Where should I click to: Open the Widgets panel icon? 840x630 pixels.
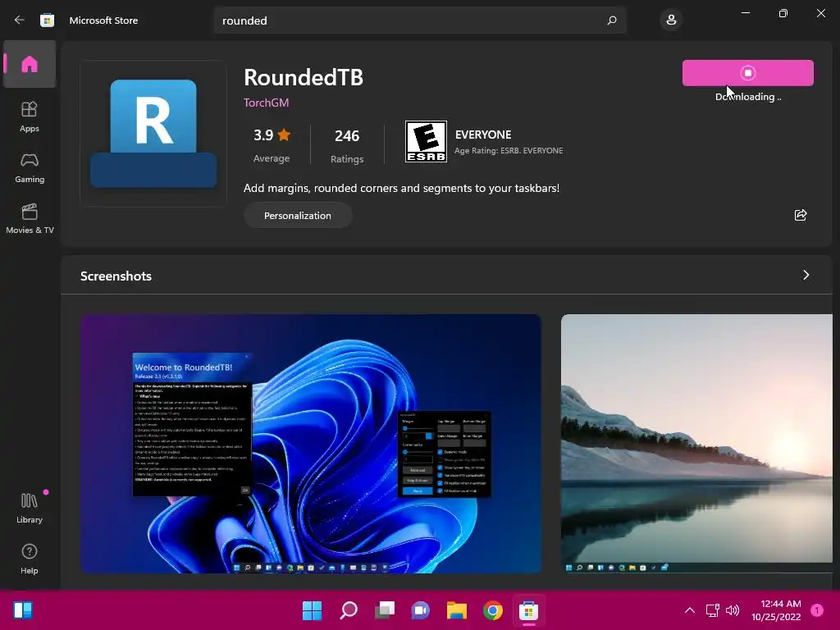(23, 609)
